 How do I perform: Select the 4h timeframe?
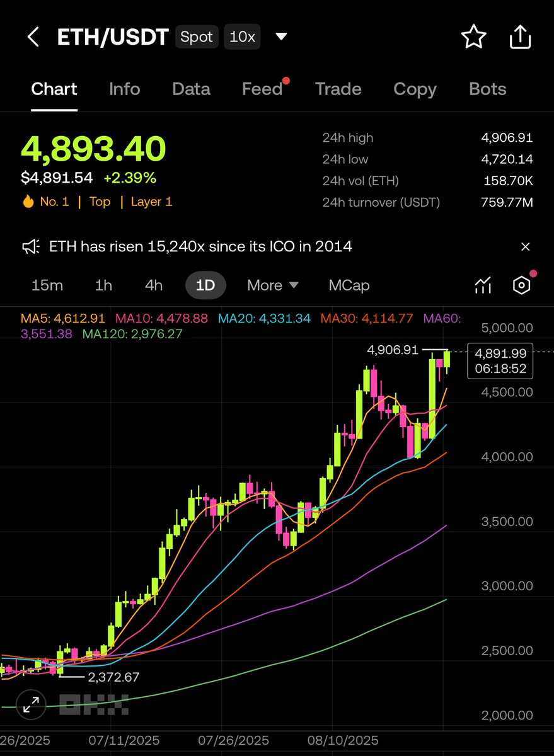154,285
